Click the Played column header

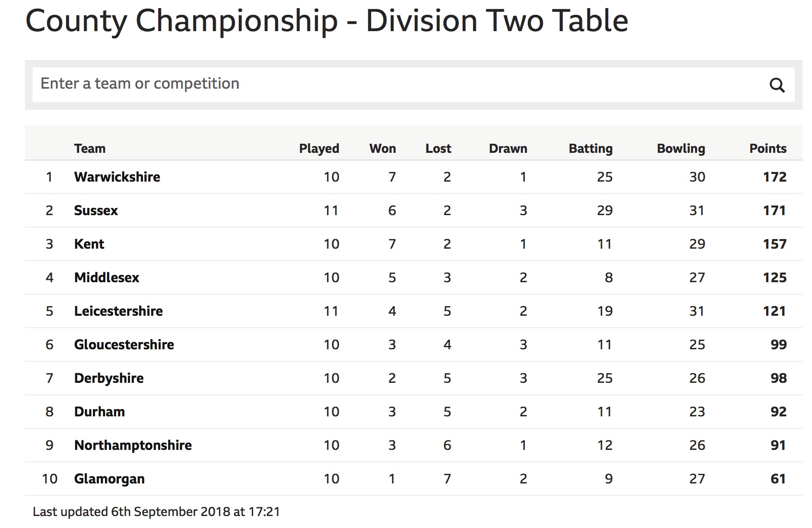319,149
